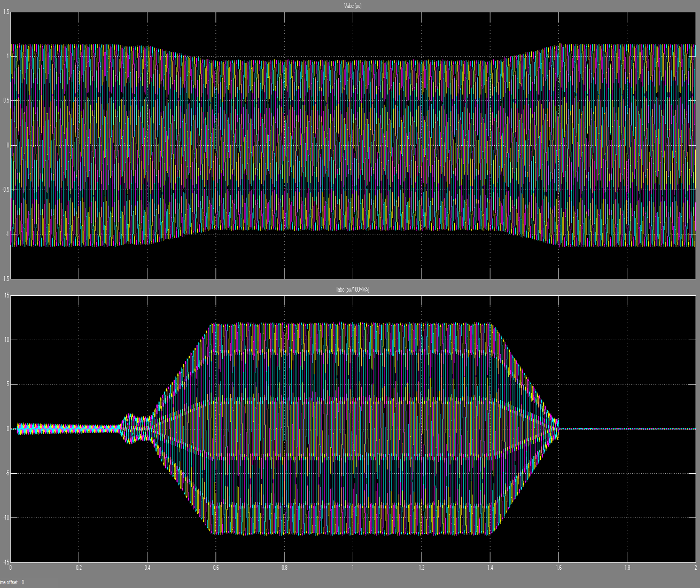Click the 5 label on Iabc y-axis
Viewport: 700px width, 588px height.
tap(7, 385)
